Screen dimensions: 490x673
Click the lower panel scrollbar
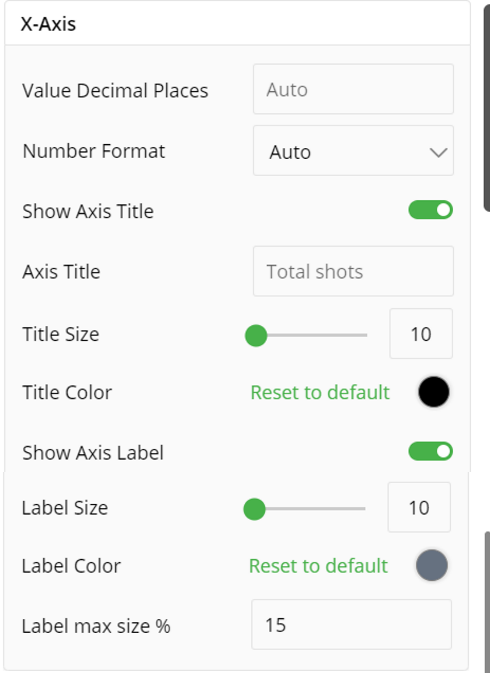click(x=487, y=602)
